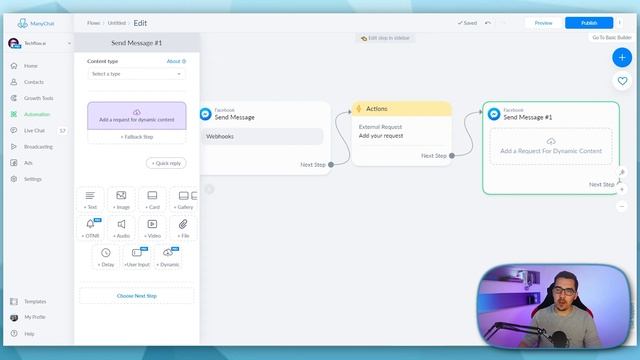The image size is (640, 360).
Task: Click the Help icon
Action: 14,333
